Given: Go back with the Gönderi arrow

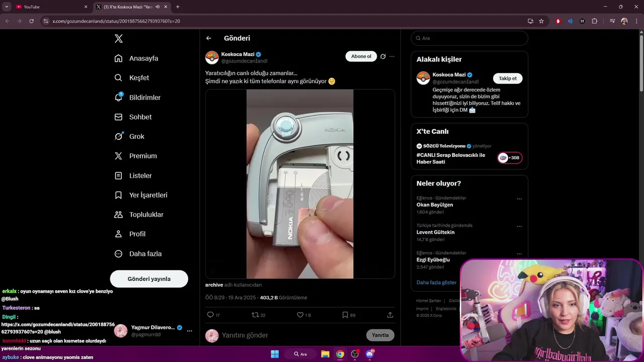Looking at the screenshot, I should (209, 38).
